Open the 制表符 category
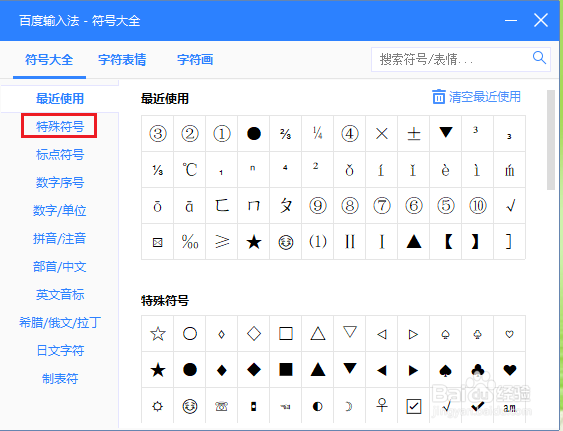The width and height of the screenshot is (563, 431). pos(60,379)
